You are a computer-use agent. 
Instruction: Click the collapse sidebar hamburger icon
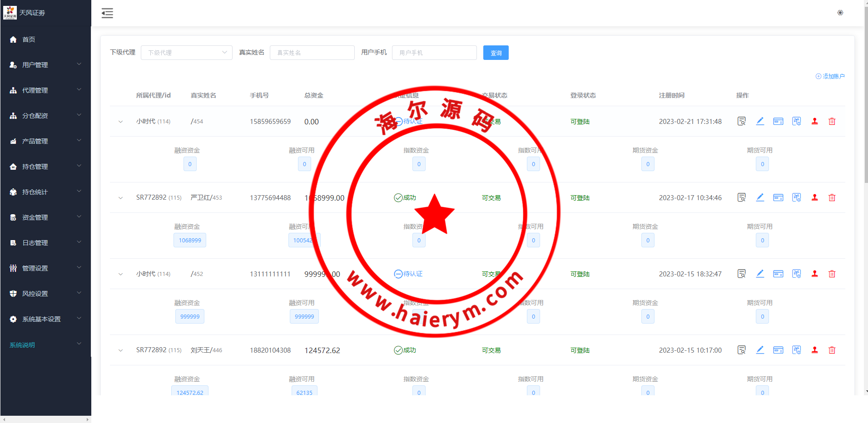point(107,13)
